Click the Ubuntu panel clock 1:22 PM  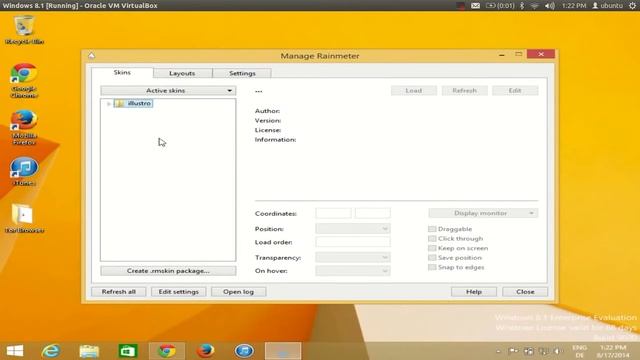coord(574,6)
